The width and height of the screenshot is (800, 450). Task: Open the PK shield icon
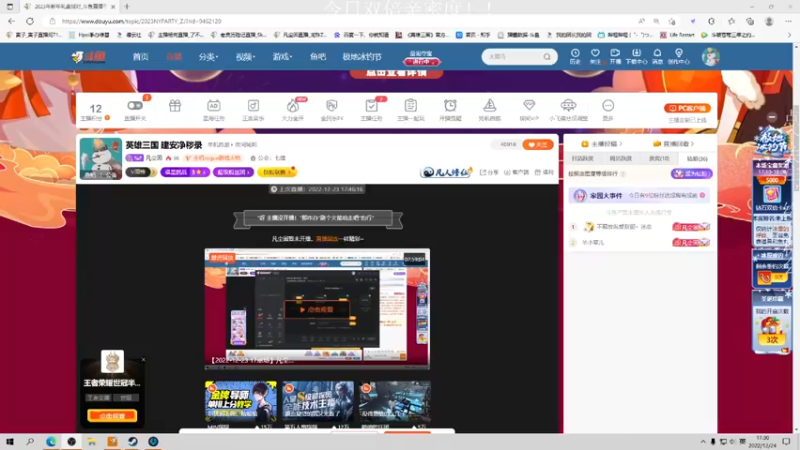(332, 106)
